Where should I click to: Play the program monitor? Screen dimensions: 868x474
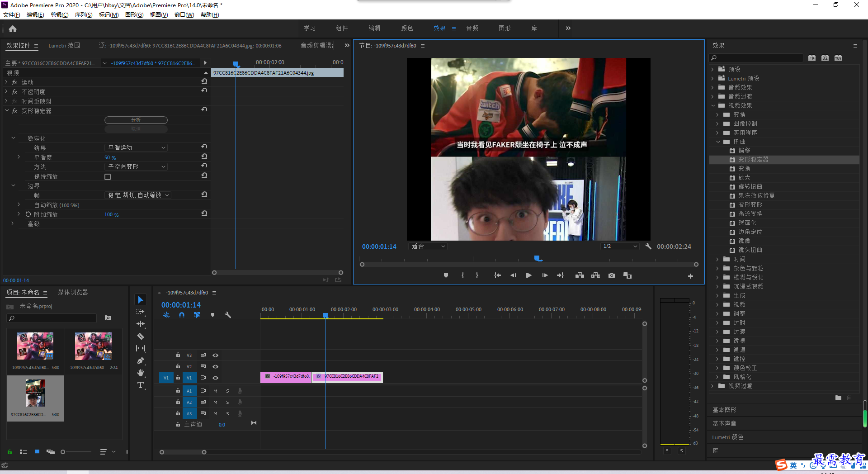pos(528,275)
